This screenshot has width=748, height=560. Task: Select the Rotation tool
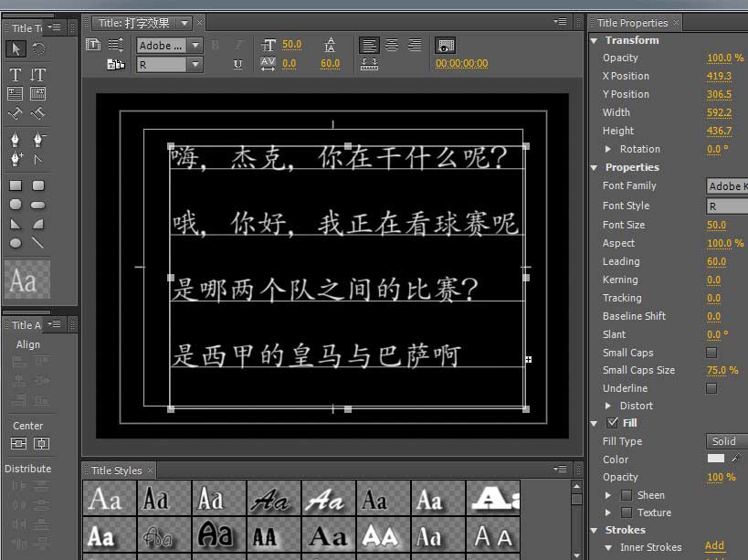pos(37,48)
